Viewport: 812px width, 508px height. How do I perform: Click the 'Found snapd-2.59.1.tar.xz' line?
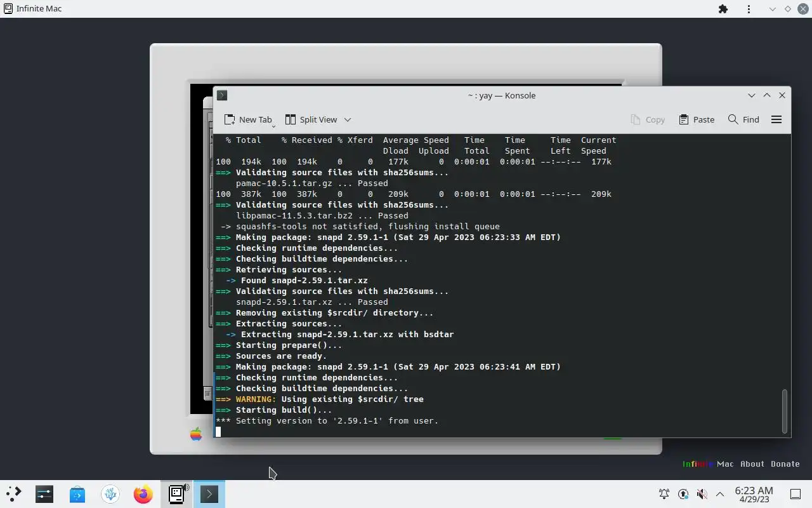tap(296, 280)
